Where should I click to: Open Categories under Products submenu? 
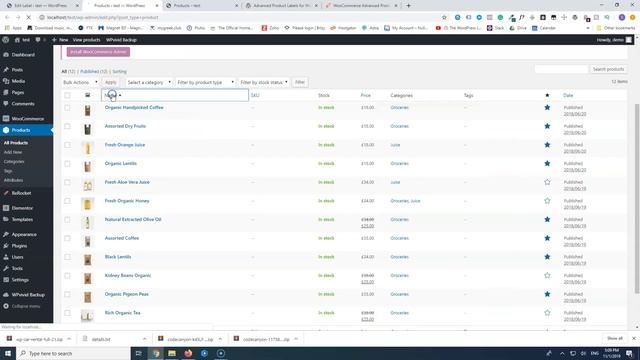pos(14,162)
